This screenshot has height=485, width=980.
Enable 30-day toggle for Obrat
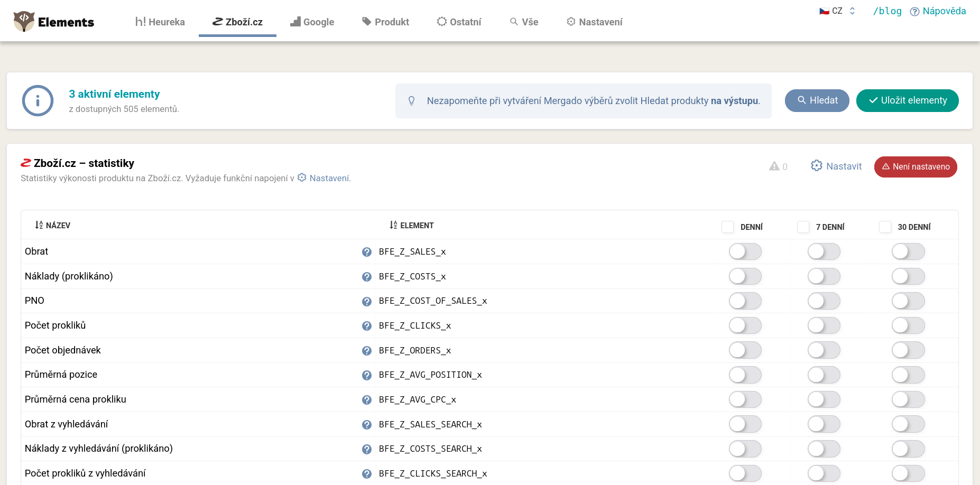point(908,251)
